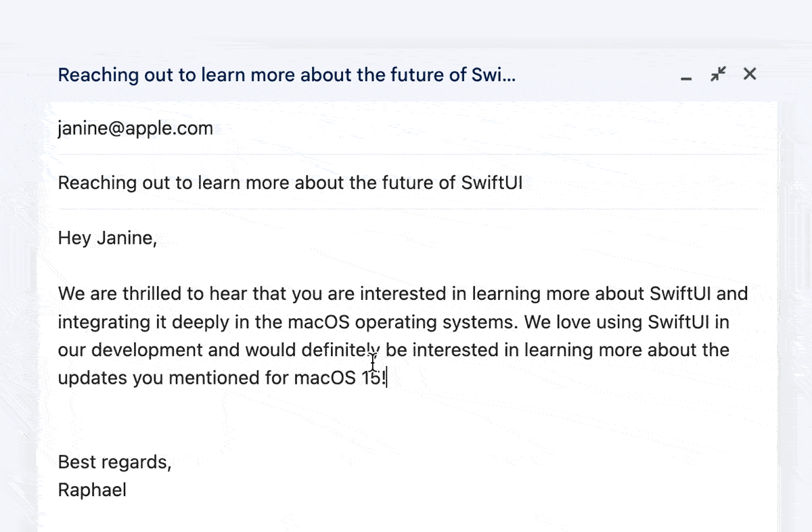Viewport: 812px width, 532px height.
Task: Close the compose email window
Action: coord(750,74)
